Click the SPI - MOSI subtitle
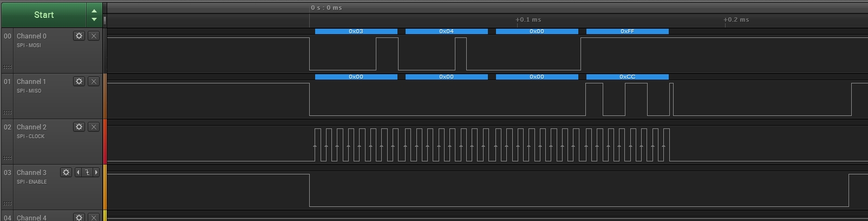Screen dimensions: 868x221 pos(29,45)
